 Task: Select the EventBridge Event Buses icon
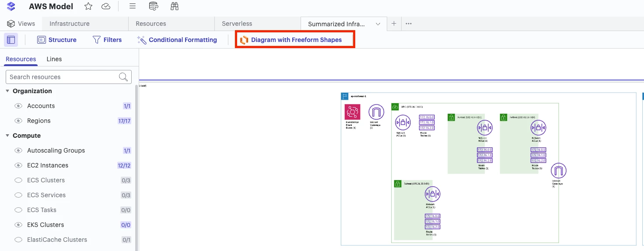(x=352, y=112)
